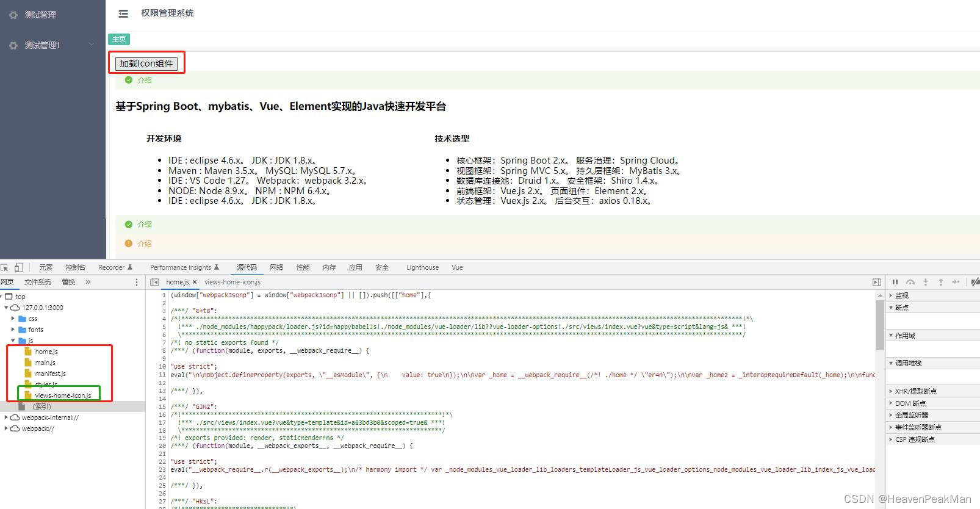Expand the css folder arrow
Image resolution: width=980 pixels, height=509 pixels.
coord(13,319)
